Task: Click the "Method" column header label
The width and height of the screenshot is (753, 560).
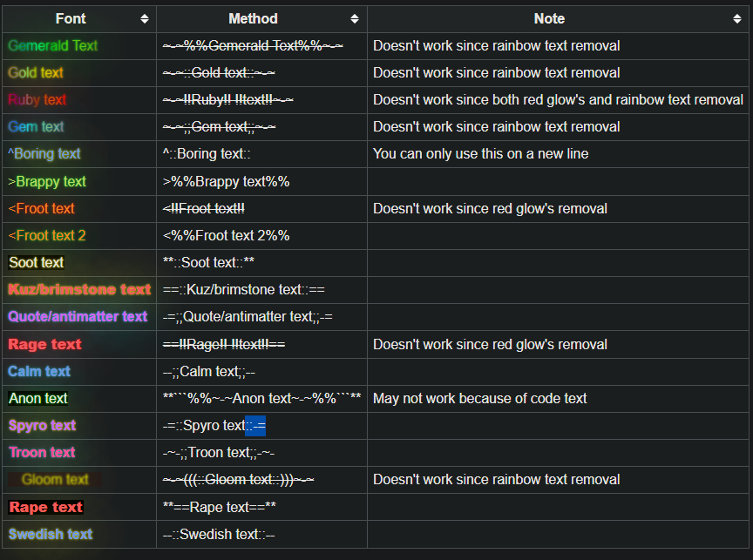Action: [253, 18]
